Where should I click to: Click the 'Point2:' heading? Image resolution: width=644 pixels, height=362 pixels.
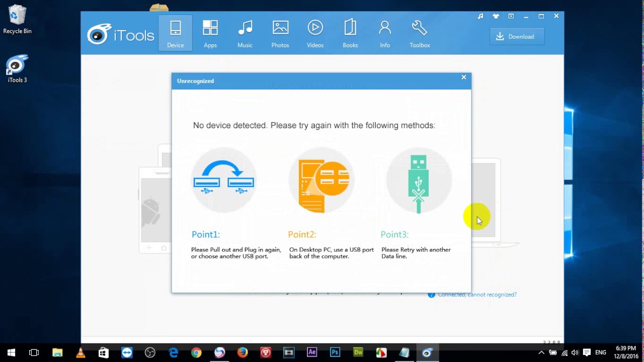click(x=302, y=234)
